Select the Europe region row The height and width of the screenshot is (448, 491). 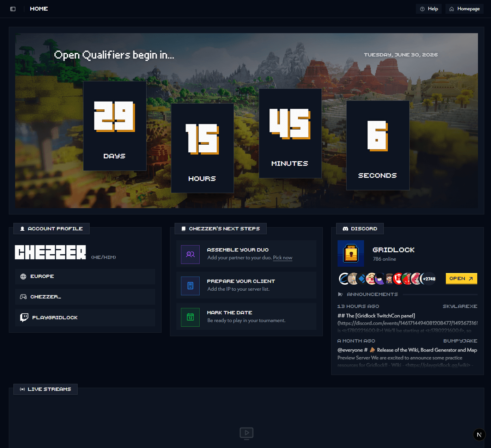(x=85, y=277)
